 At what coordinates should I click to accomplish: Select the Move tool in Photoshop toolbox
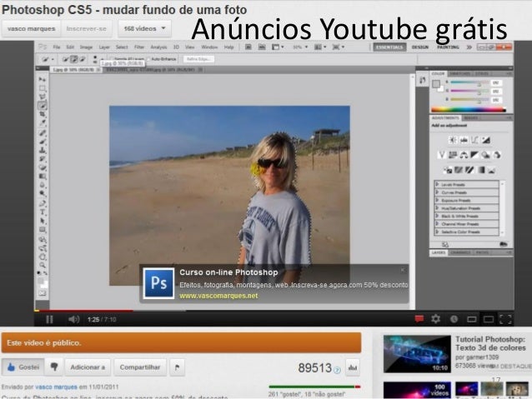click(x=43, y=79)
